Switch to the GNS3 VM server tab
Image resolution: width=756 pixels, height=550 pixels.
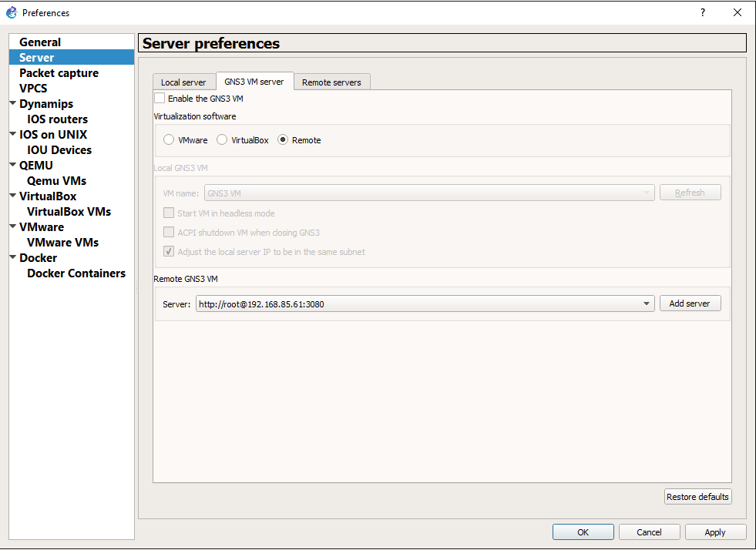click(x=254, y=82)
